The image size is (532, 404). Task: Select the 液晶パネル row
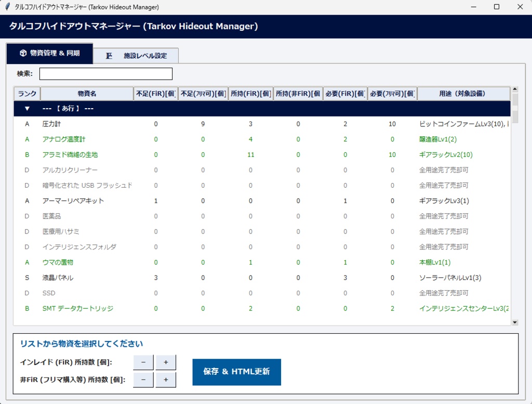(262, 278)
